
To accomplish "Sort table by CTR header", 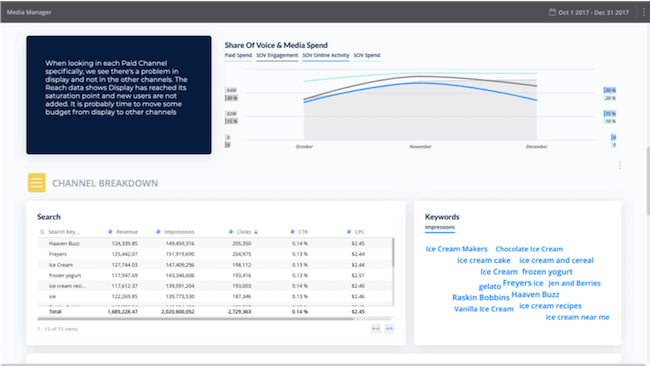I will pyautogui.click(x=303, y=232).
